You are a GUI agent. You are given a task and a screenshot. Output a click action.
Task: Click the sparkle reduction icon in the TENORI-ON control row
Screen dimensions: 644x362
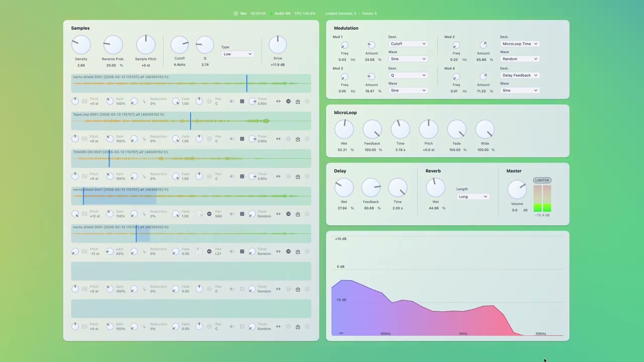point(144,176)
